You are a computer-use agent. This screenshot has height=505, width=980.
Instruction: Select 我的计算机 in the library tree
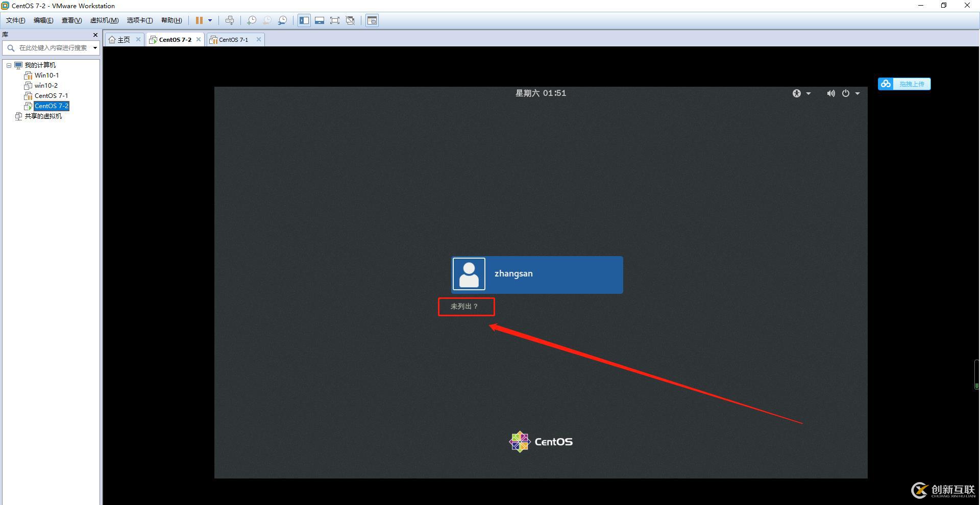(40, 65)
